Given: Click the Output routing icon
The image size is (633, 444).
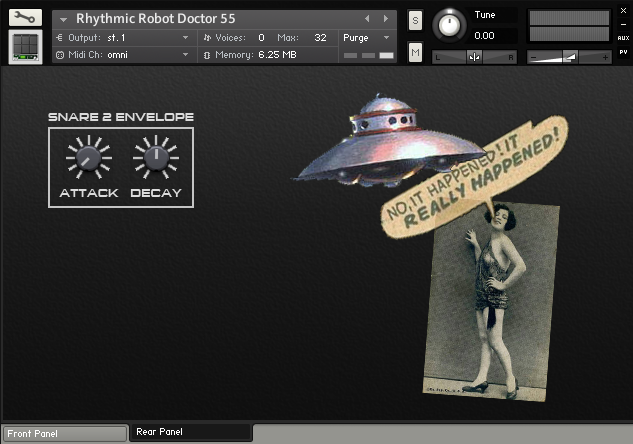Looking at the screenshot, I should coord(60,38).
